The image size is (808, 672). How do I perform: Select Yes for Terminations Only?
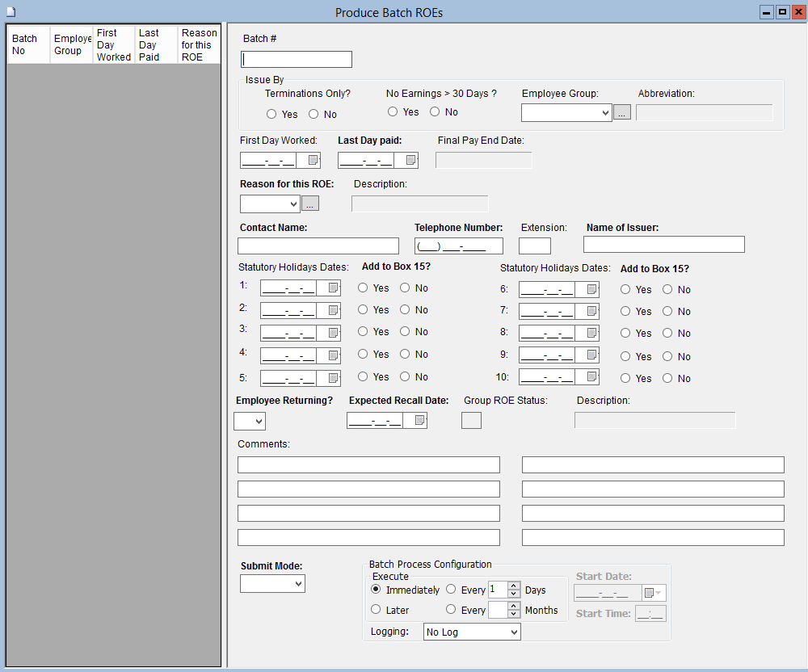click(271, 115)
